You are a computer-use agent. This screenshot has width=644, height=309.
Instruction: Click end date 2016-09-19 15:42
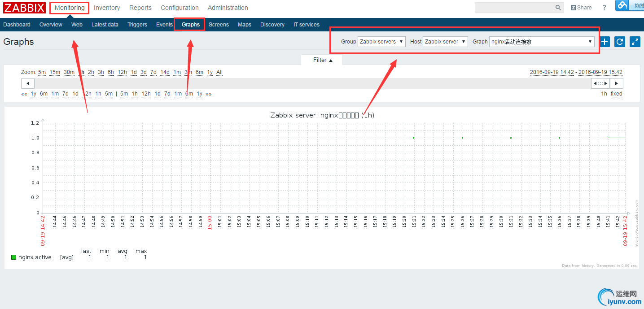point(600,72)
